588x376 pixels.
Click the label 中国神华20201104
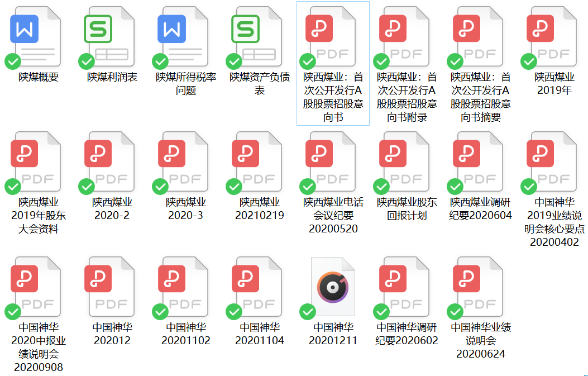click(260, 334)
